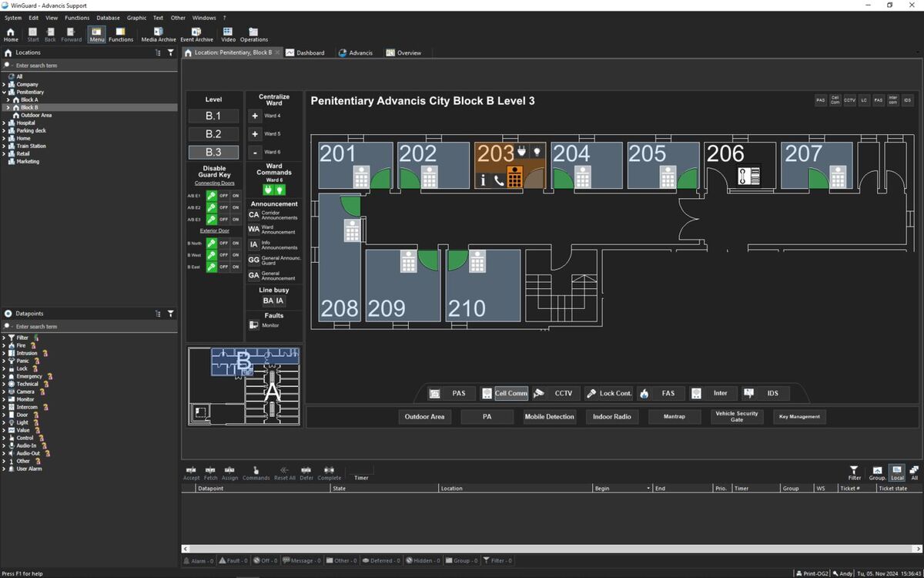Click the building overview minimap thumbnail
924x578 pixels.
tap(243, 386)
